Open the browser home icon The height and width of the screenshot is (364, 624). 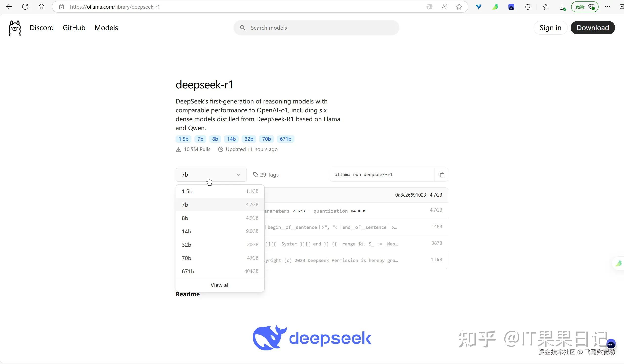pos(41,7)
